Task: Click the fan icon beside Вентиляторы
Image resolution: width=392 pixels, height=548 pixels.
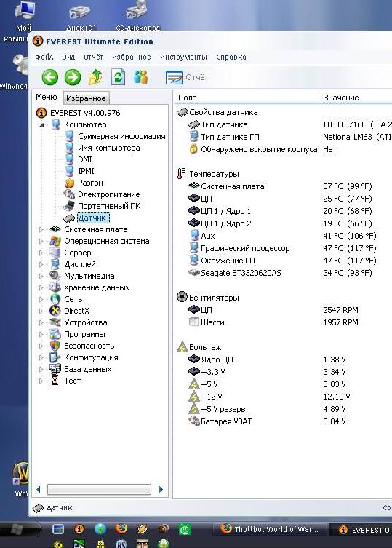Action: (x=182, y=297)
